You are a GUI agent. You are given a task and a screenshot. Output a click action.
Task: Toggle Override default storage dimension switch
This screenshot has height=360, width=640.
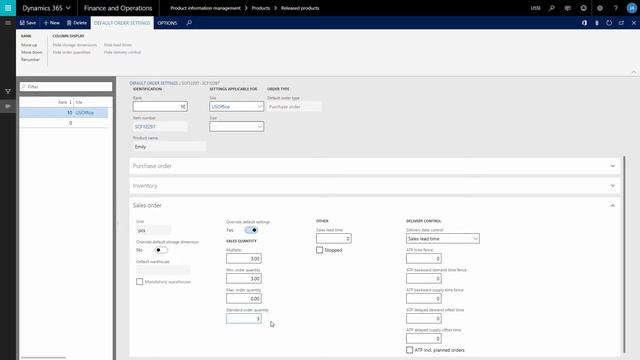pyautogui.click(x=161, y=250)
